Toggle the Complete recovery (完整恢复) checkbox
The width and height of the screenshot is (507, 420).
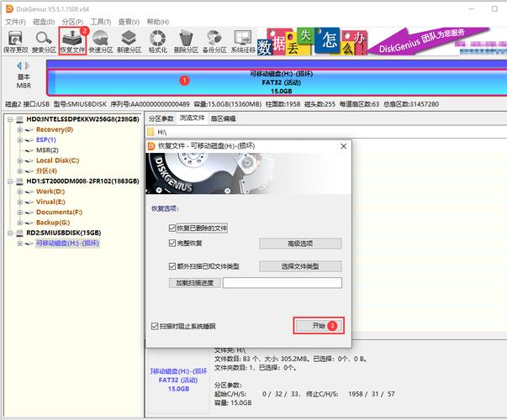coord(172,243)
